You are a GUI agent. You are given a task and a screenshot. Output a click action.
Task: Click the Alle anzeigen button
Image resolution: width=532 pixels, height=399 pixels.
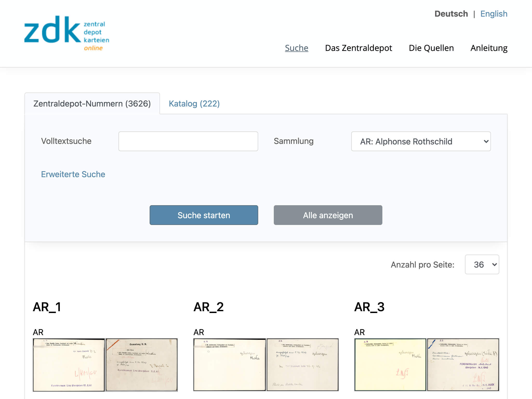click(328, 215)
